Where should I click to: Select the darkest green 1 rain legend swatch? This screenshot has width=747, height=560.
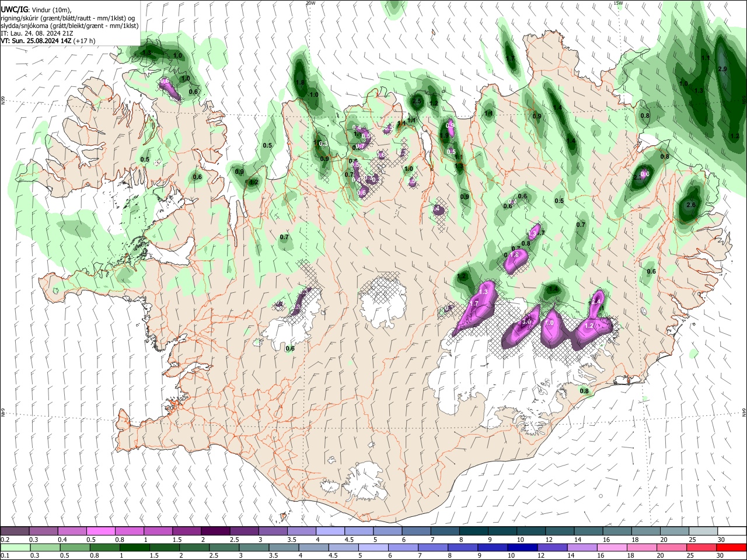134,548
